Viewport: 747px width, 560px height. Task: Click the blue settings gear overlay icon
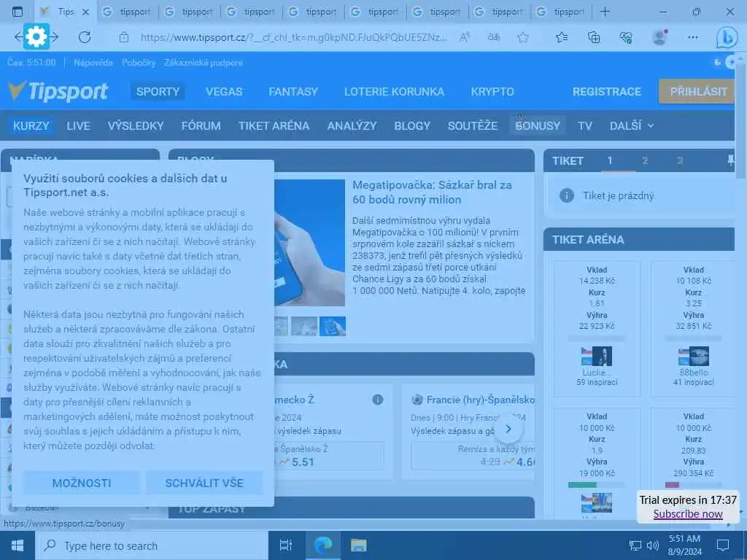tap(36, 36)
